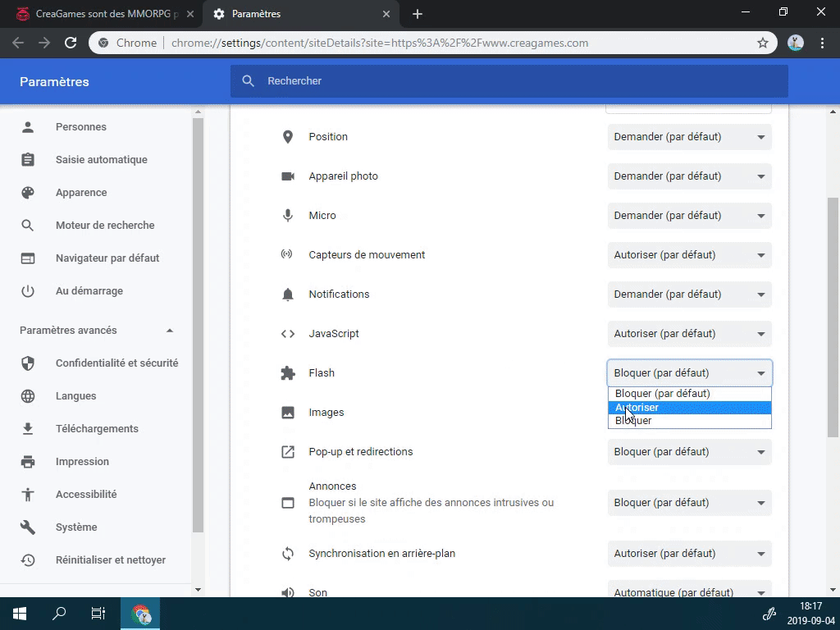Open a new tab with the plus button
840x630 pixels.
point(418,14)
